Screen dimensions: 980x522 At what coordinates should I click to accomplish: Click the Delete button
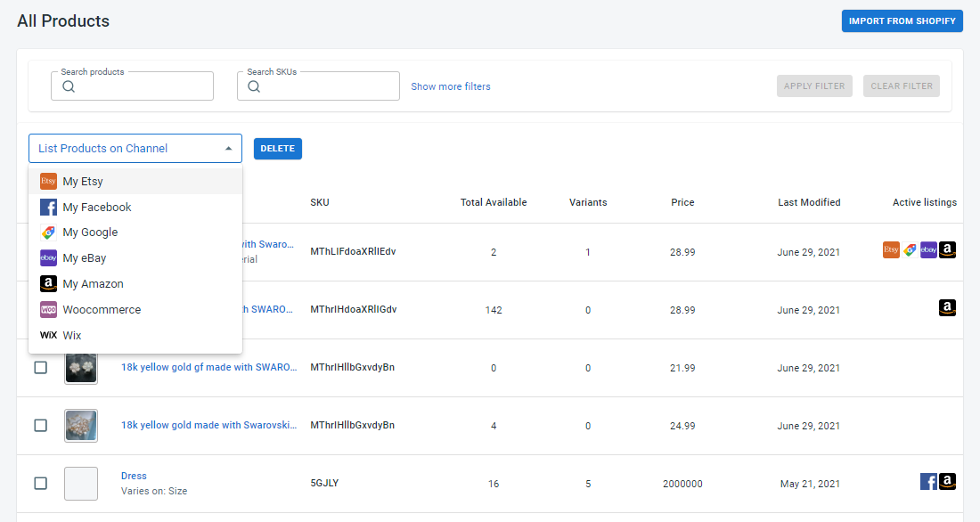click(x=277, y=149)
